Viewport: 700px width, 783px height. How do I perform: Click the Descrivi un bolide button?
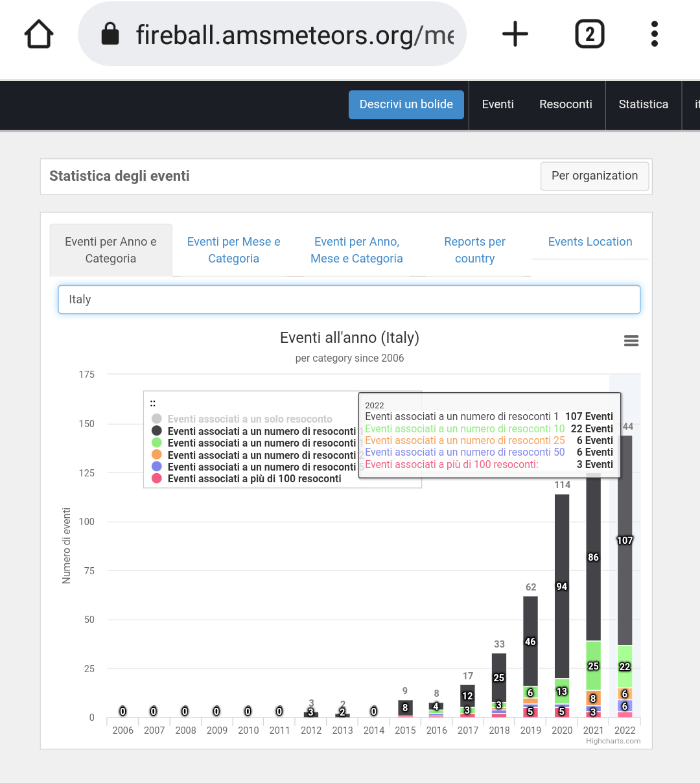(406, 104)
